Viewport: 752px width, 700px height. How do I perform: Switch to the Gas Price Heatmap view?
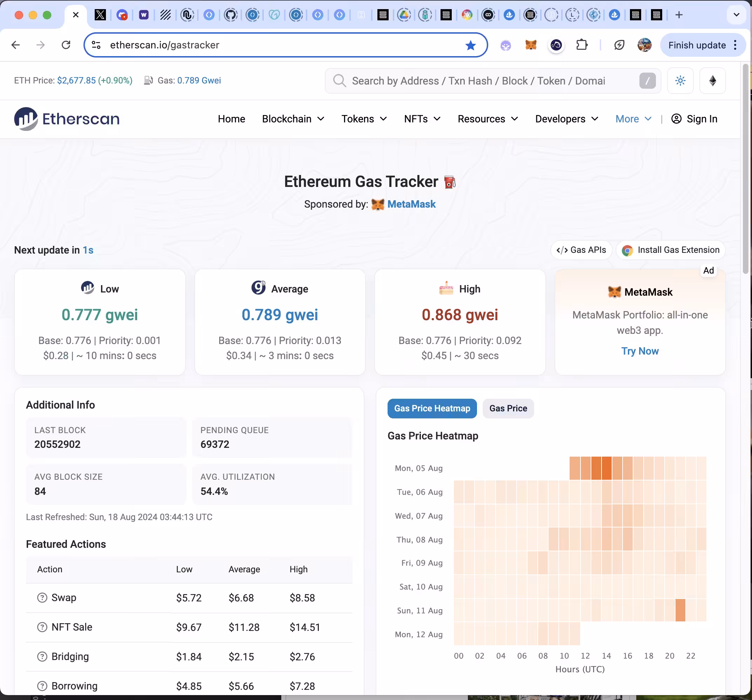click(432, 409)
